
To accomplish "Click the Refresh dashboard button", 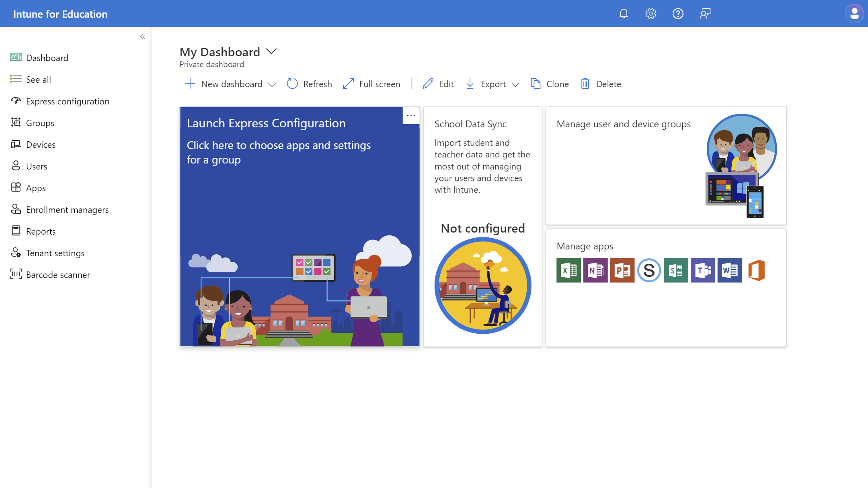I will pos(310,84).
